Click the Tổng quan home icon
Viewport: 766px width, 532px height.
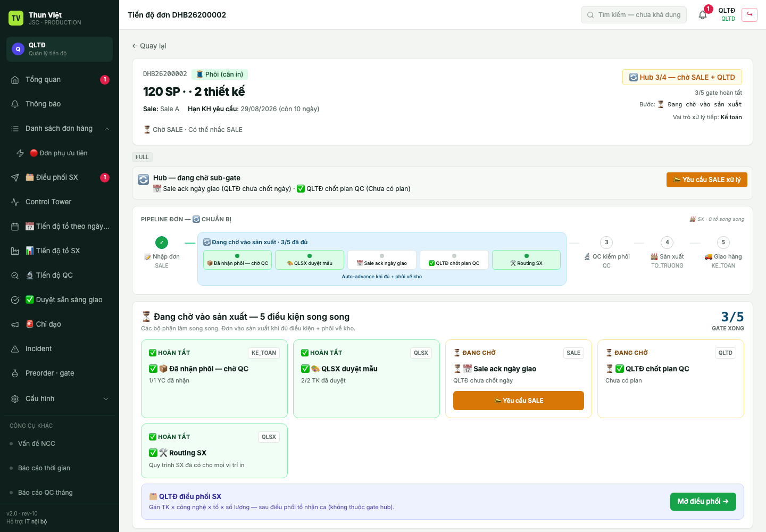pyautogui.click(x=15, y=80)
